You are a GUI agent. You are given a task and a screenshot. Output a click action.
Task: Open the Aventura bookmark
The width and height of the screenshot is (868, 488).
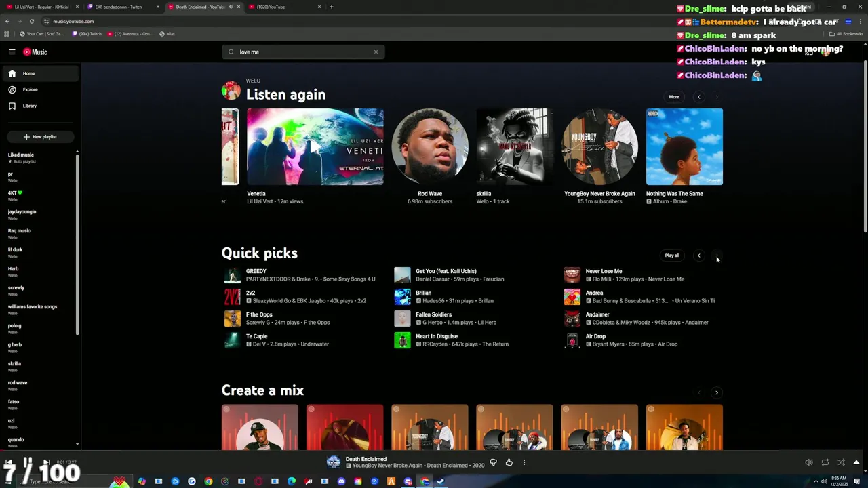click(130, 34)
